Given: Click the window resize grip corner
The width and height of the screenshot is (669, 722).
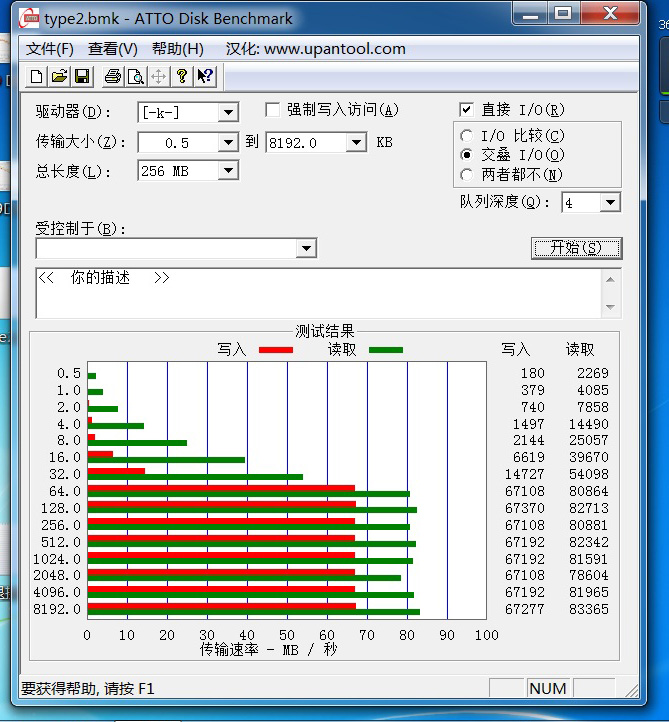Looking at the screenshot, I should coord(632,690).
